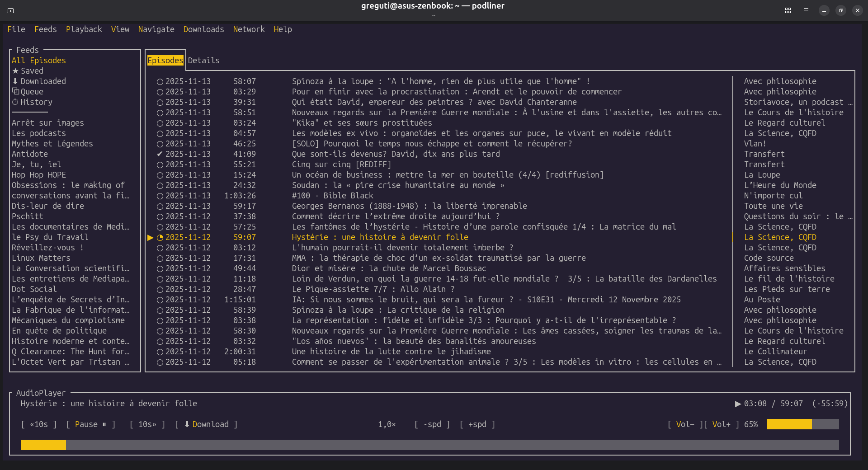Click the terminal grid view icon
868x470 pixels.
pyautogui.click(x=788, y=10)
